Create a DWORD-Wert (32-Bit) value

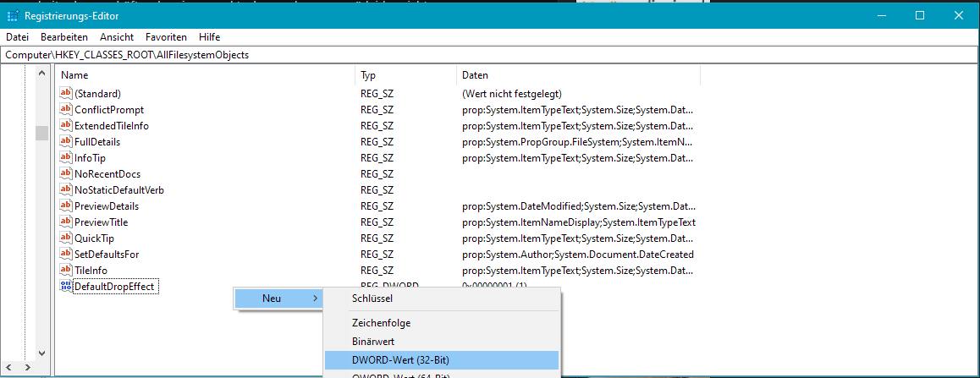pyautogui.click(x=441, y=360)
